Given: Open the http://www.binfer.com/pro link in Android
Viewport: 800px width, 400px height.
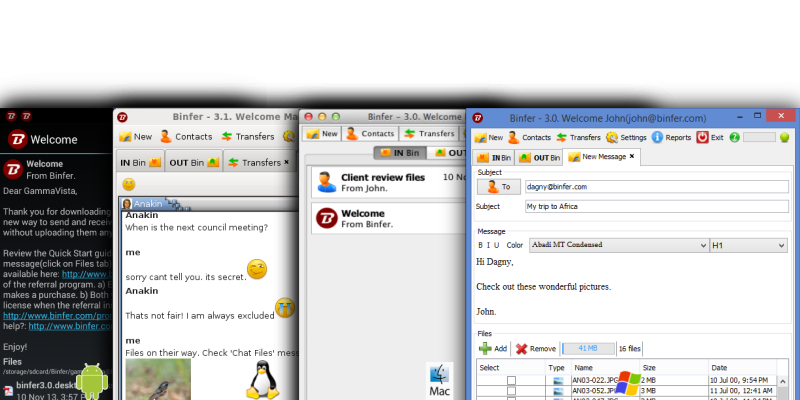Looking at the screenshot, I should (x=58, y=315).
